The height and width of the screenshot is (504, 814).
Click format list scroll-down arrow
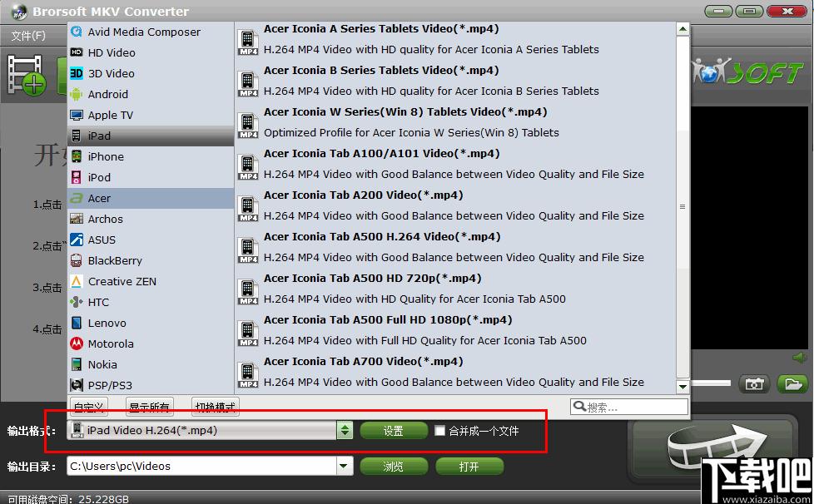click(682, 386)
